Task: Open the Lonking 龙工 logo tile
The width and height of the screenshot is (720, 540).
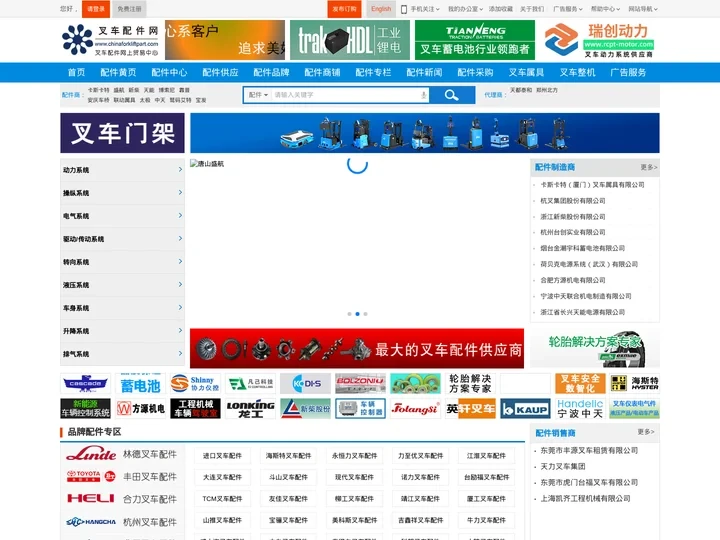Action: [250, 409]
